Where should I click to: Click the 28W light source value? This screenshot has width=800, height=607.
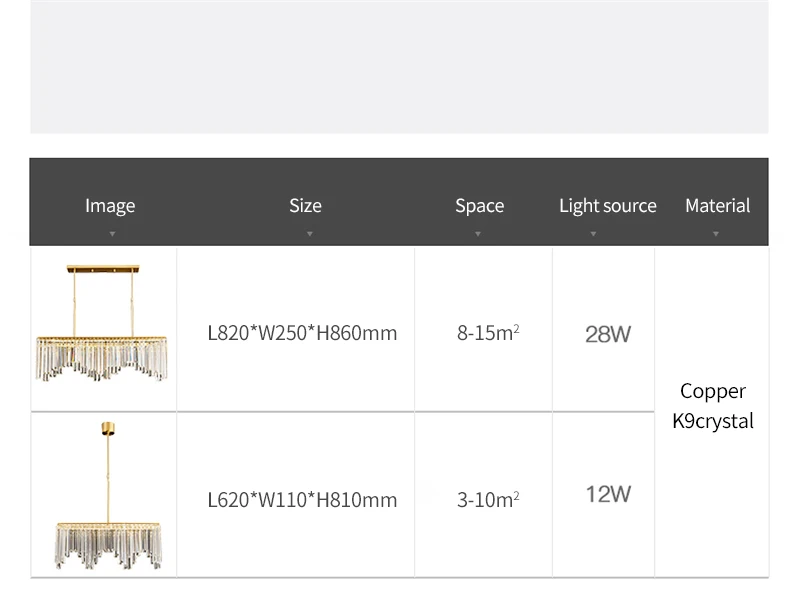[608, 334]
